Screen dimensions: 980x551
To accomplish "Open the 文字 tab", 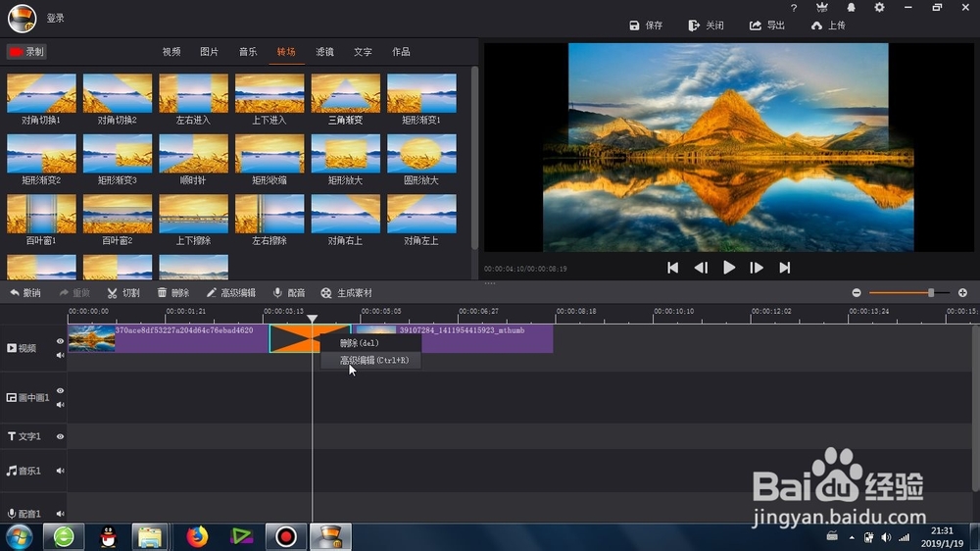I will 363,52.
